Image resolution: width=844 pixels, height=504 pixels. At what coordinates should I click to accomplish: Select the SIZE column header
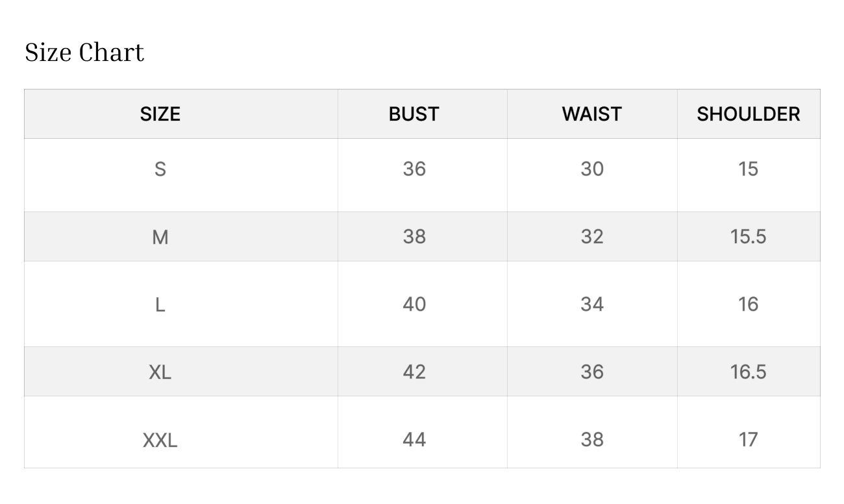(x=160, y=114)
